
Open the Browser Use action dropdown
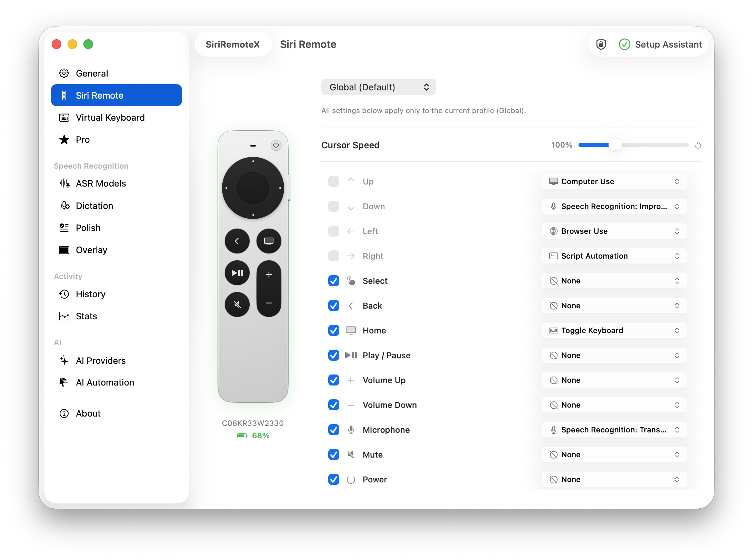614,231
